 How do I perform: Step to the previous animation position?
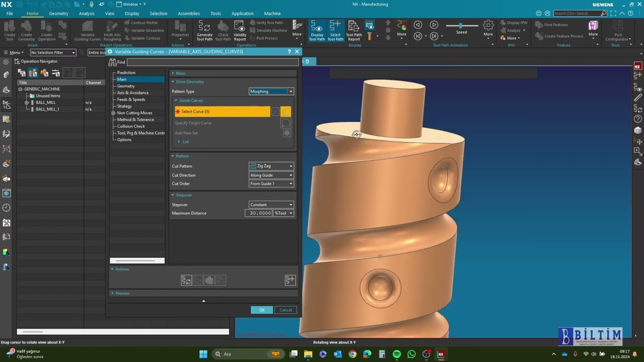(418, 36)
